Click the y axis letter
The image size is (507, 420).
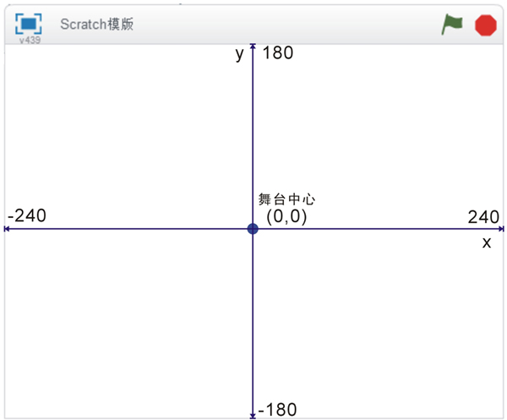click(240, 54)
